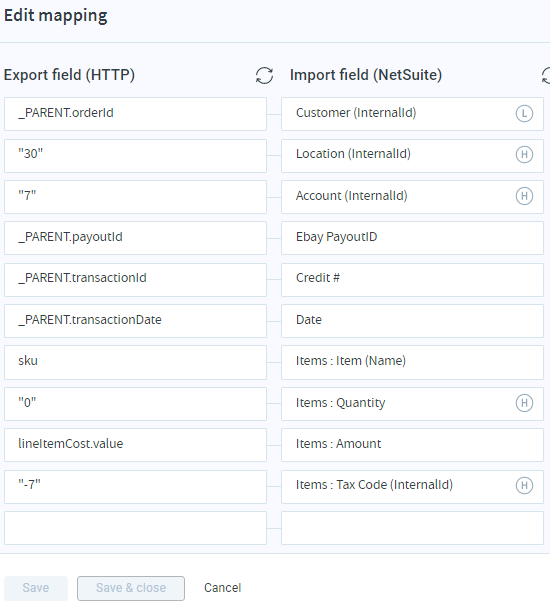Click the empty export field in last row
The image size is (550, 604).
(x=135, y=528)
